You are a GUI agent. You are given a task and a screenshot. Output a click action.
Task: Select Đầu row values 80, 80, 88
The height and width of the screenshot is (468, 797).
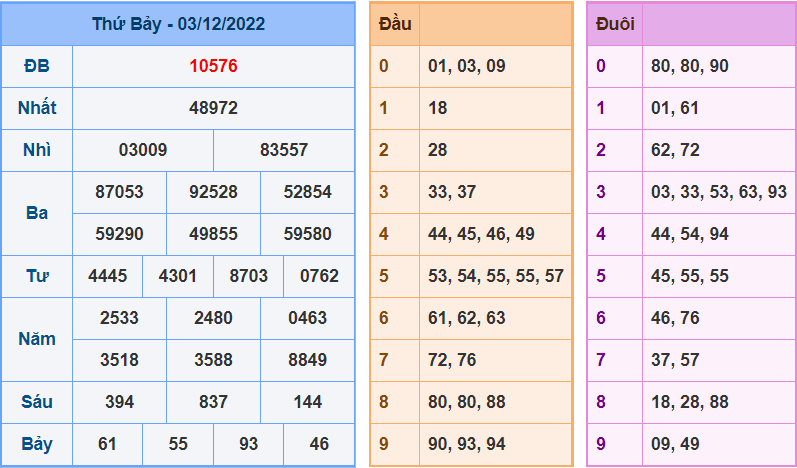point(467,402)
